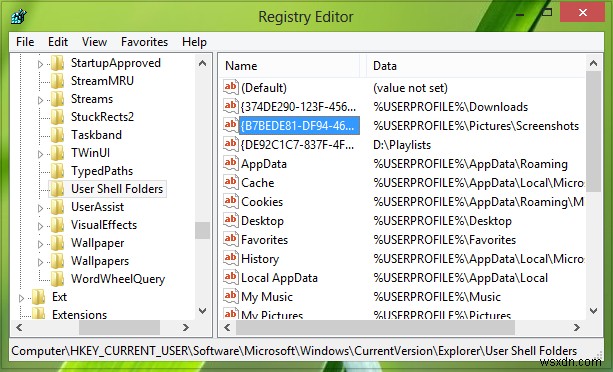
Task: Open the Edit menu
Action: pyautogui.click(x=58, y=42)
